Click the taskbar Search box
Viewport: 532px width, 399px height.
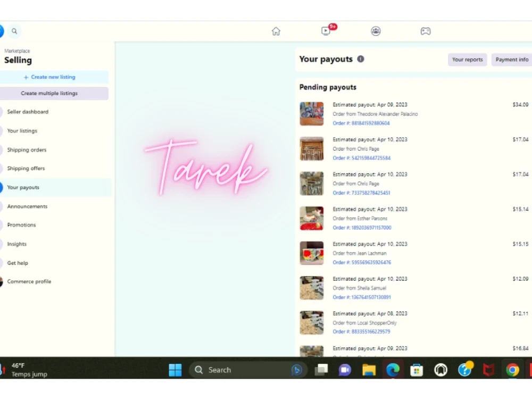(x=248, y=370)
